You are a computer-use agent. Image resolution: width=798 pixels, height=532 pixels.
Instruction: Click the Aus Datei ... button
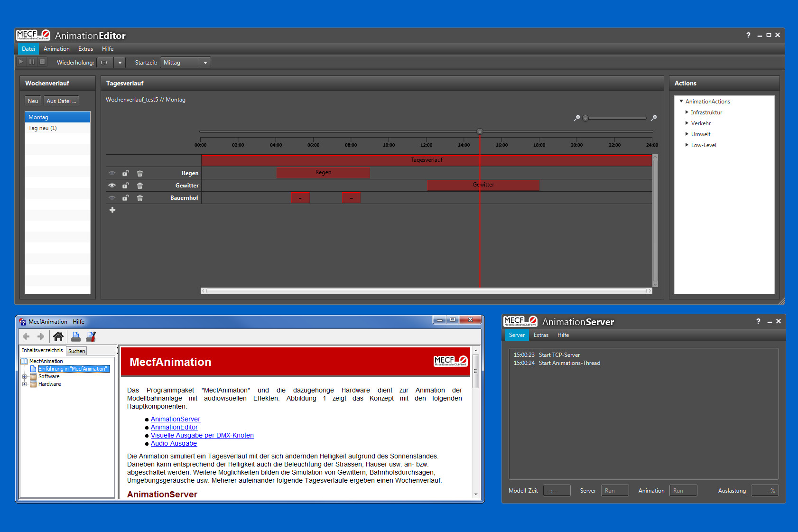click(x=61, y=101)
